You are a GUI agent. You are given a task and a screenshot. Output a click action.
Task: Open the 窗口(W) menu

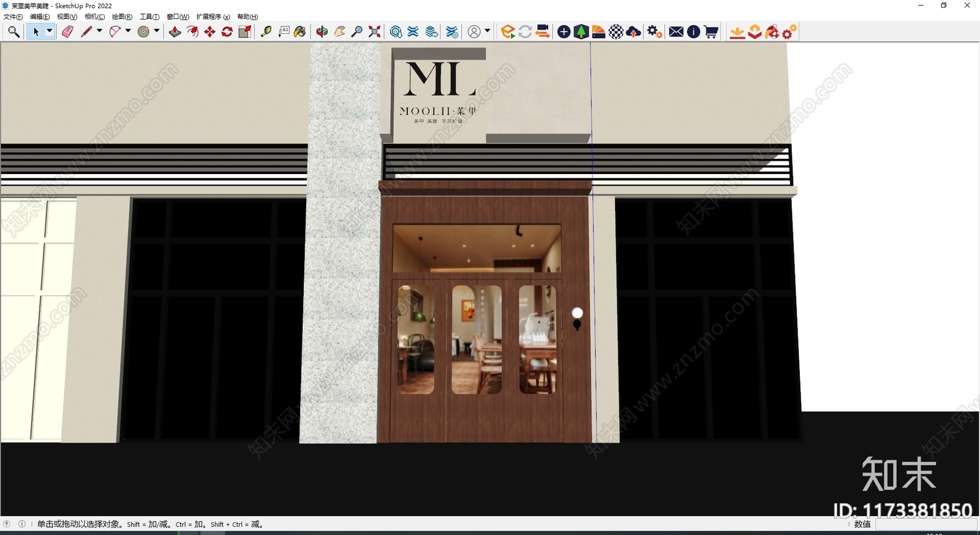click(178, 17)
